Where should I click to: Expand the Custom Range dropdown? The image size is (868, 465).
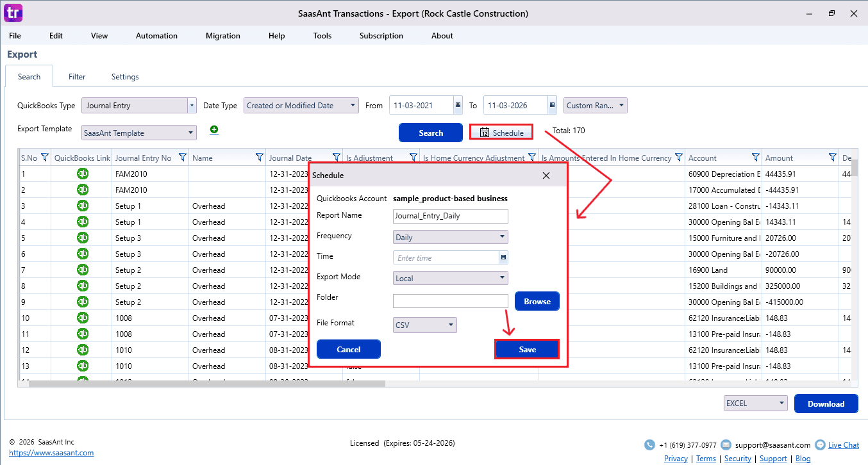(x=596, y=106)
